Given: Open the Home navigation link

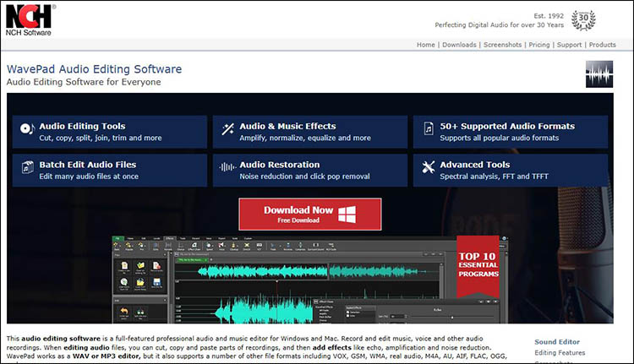Looking at the screenshot, I should (426, 45).
